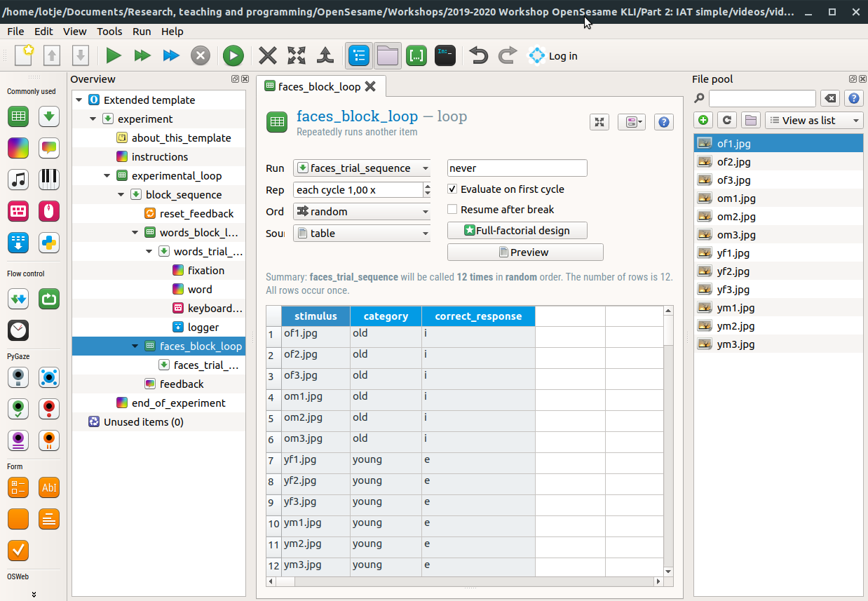The height and width of the screenshot is (601, 868).
Task: Select the loop item in Commonly used
Action: point(18,116)
